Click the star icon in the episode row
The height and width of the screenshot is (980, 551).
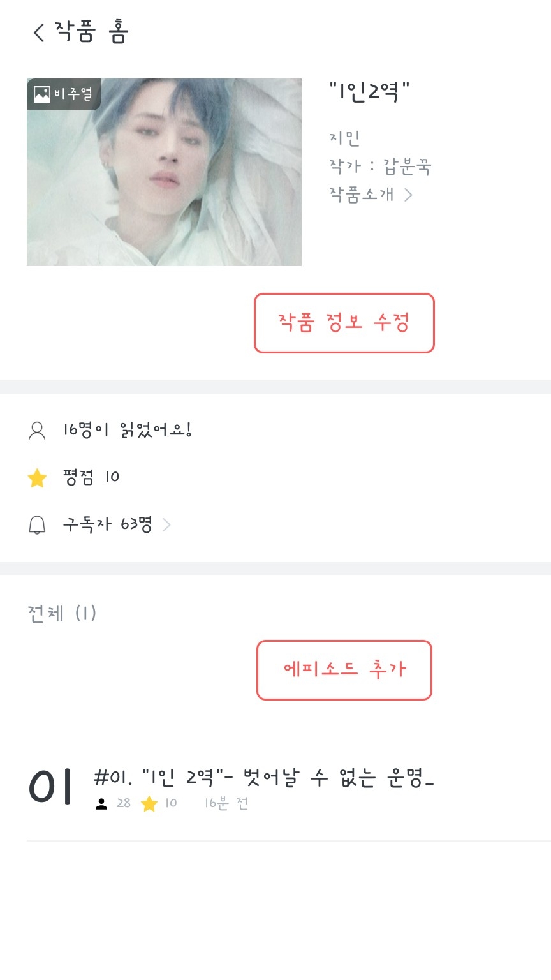149,804
